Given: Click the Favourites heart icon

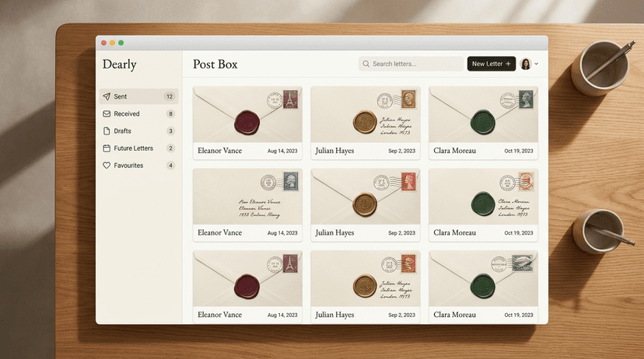Looking at the screenshot, I should 107,166.
